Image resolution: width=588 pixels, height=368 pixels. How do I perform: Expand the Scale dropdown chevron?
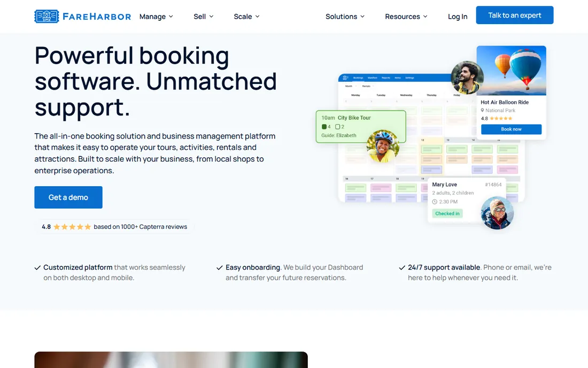(258, 17)
